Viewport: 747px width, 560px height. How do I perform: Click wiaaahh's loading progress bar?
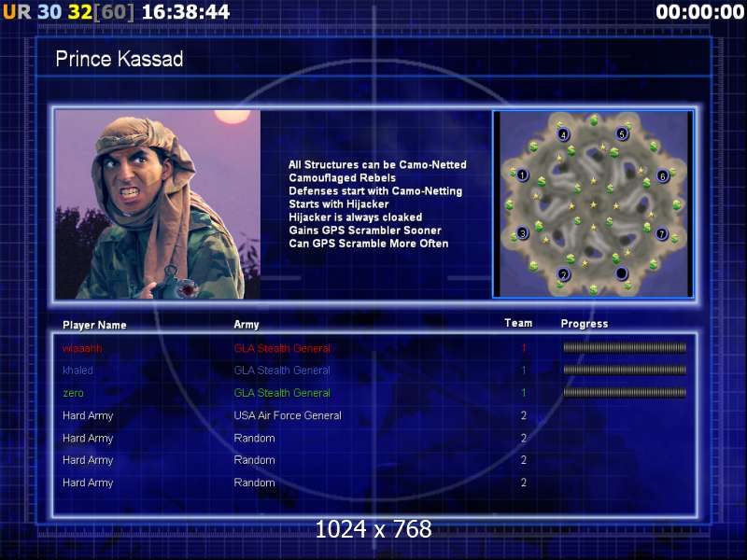point(625,347)
